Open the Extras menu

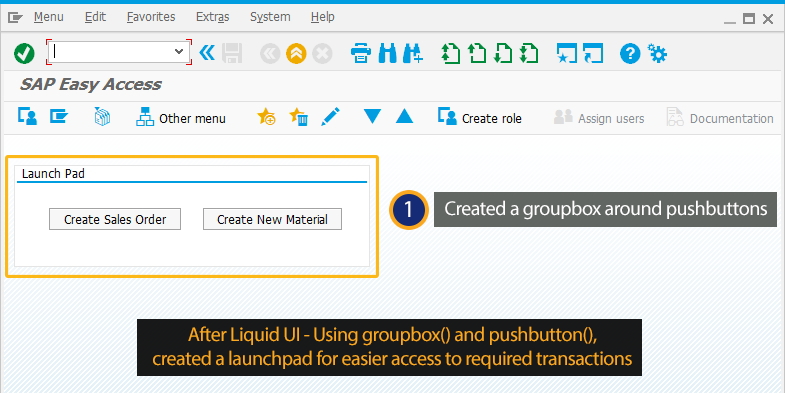point(212,17)
